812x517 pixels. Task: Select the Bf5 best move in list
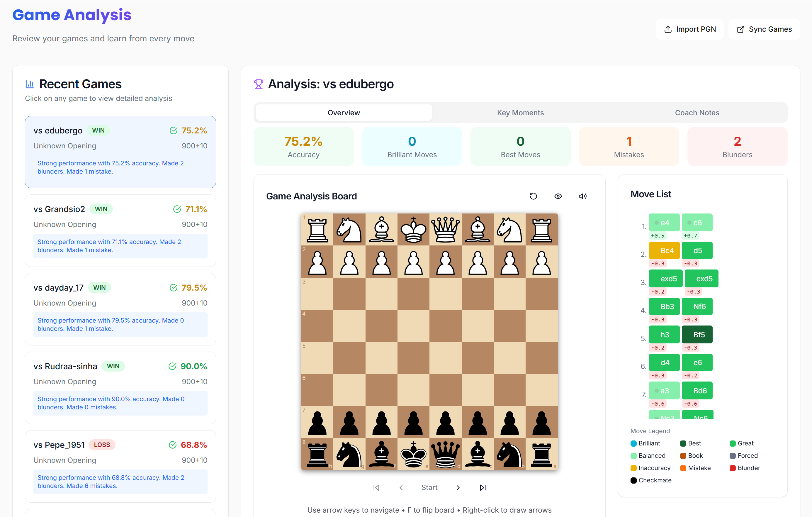point(697,335)
